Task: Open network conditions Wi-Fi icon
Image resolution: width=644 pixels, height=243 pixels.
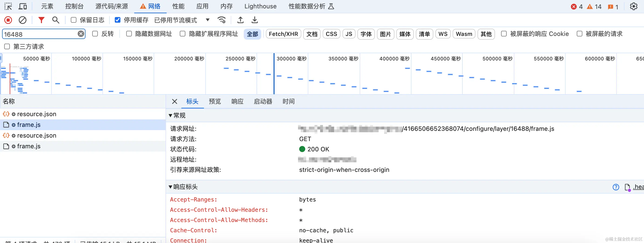Action: click(x=222, y=20)
